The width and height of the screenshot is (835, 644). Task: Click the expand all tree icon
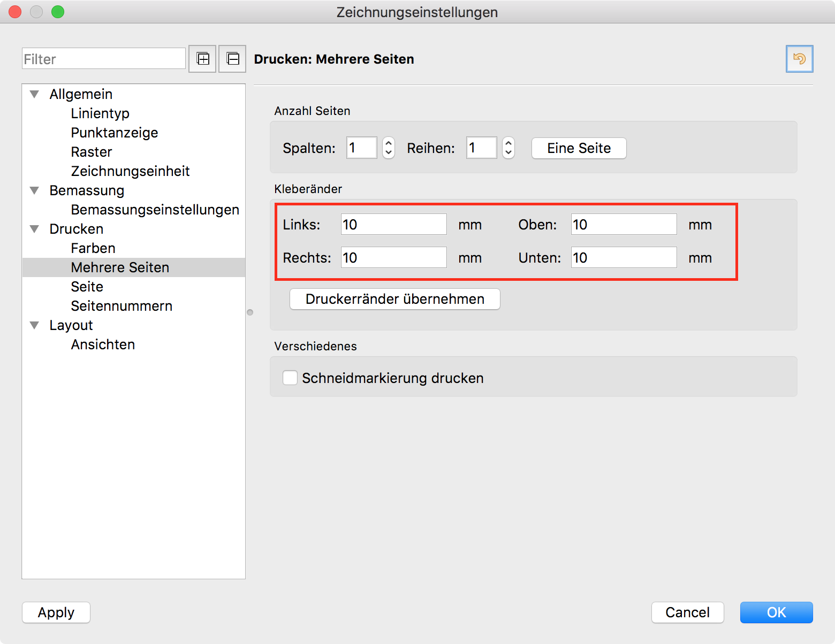click(x=202, y=59)
